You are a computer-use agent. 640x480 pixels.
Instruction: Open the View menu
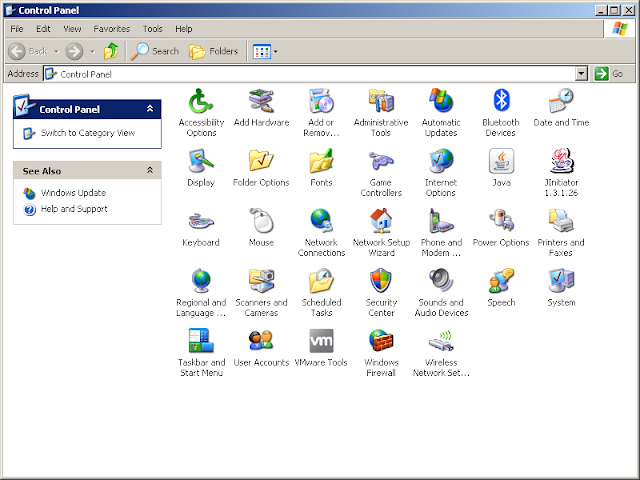(x=72, y=29)
